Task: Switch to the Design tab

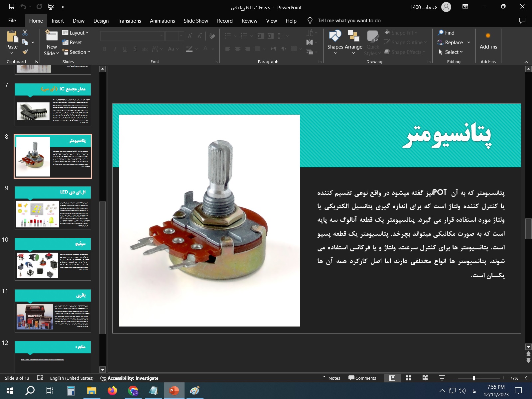Action: (101, 21)
